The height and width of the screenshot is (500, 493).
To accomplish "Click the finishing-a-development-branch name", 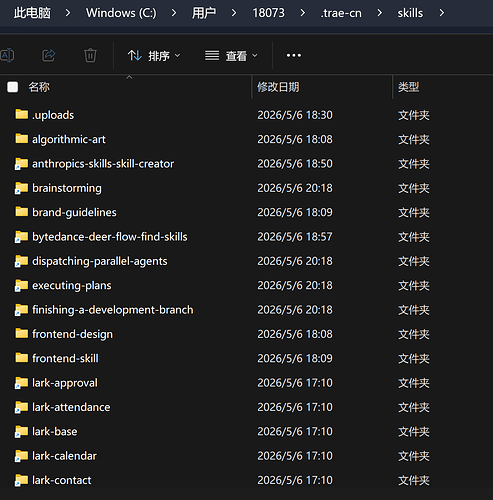I will (x=113, y=310).
